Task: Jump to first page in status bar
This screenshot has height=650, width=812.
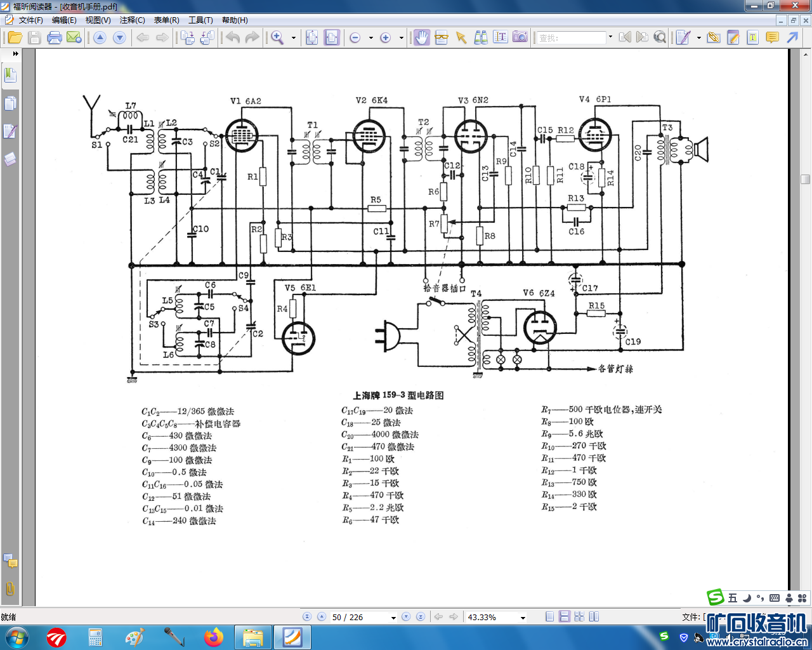Action: pyautogui.click(x=307, y=617)
